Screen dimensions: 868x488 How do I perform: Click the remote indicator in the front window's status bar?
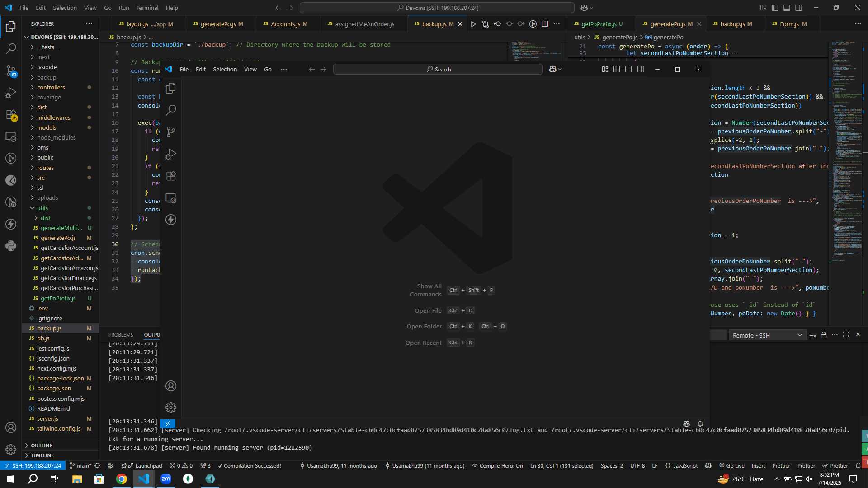click(168, 424)
